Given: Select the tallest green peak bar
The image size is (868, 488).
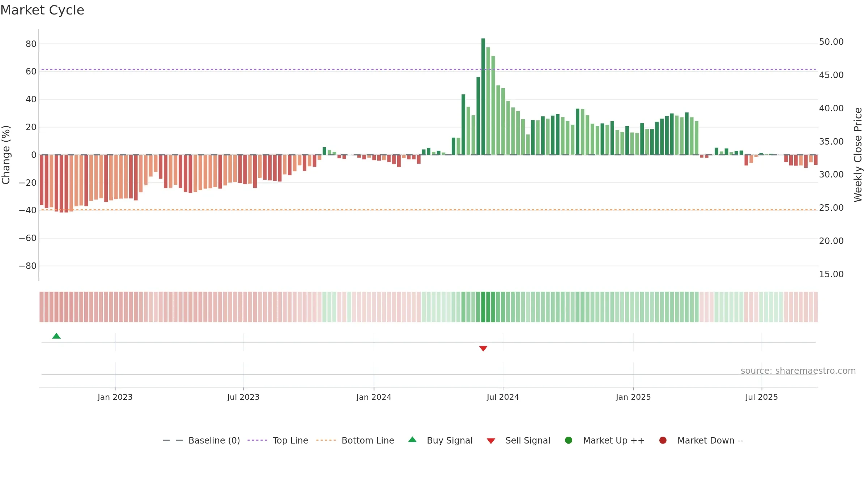Looking at the screenshot, I should coord(483,97).
